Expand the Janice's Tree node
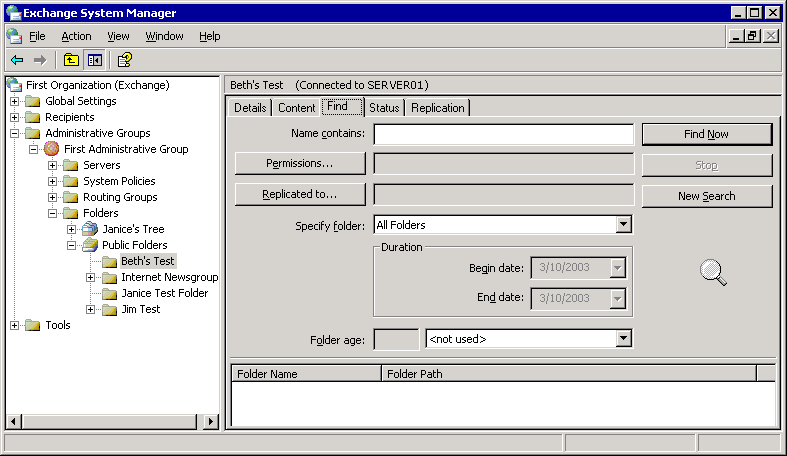 (x=71, y=230)
